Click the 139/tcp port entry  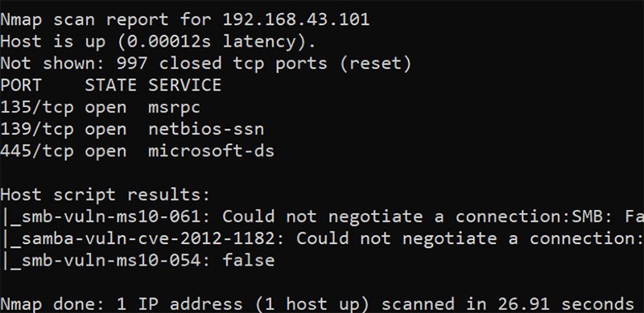pyautogui.click(x=37, y=130)
